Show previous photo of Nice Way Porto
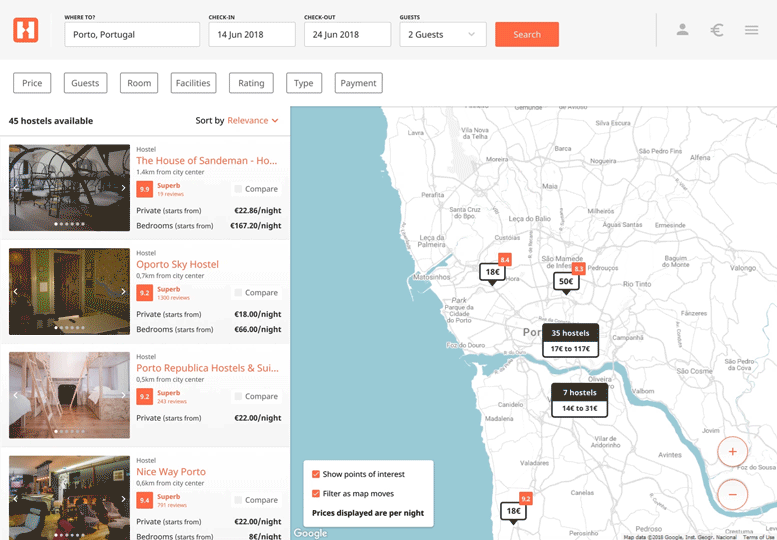This screenshot has width=777, height=540. click(15, 498)
